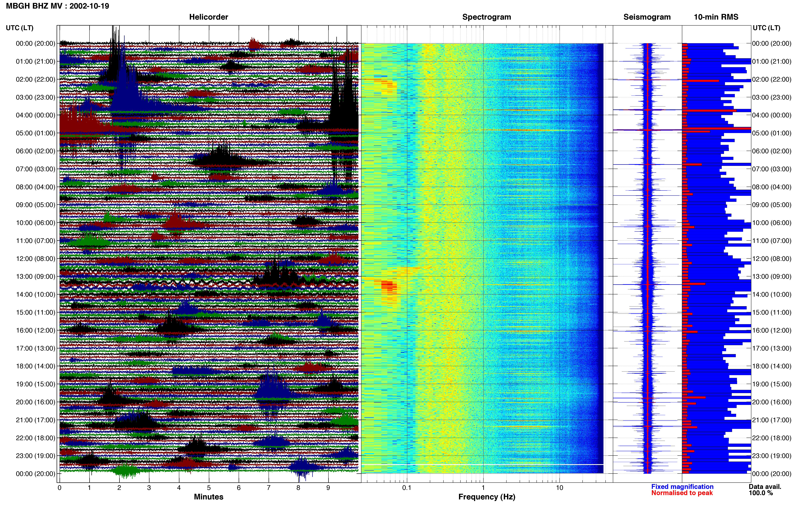The image size is (812, 508).
Task: Select left time label '08:00 (04:00)'
Action: pyautogui.click(x=36, y=187)
